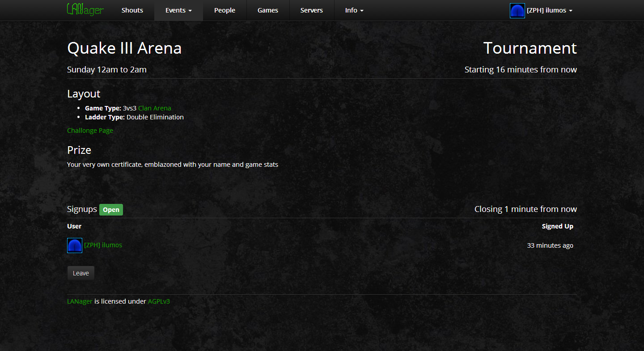This screenshot has width=644, height=351.
Task: Click the Quake III Arena heading
Action: [x=124, y=48]
